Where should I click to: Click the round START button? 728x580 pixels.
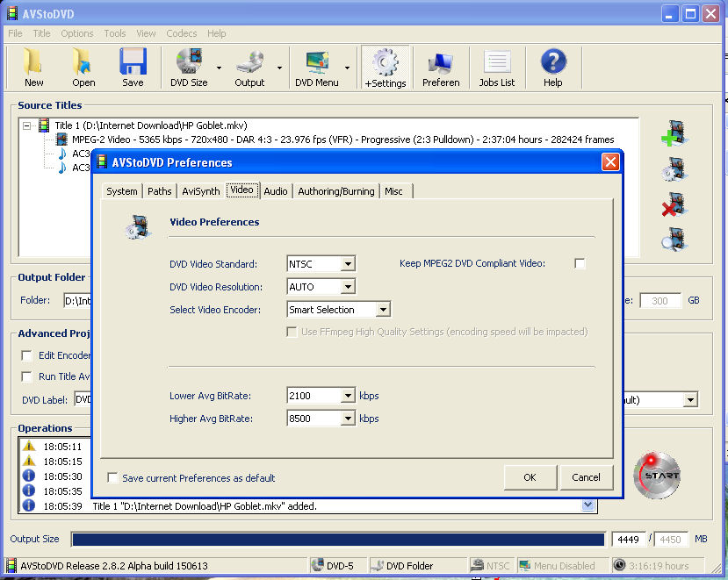[x=657, y=475]
